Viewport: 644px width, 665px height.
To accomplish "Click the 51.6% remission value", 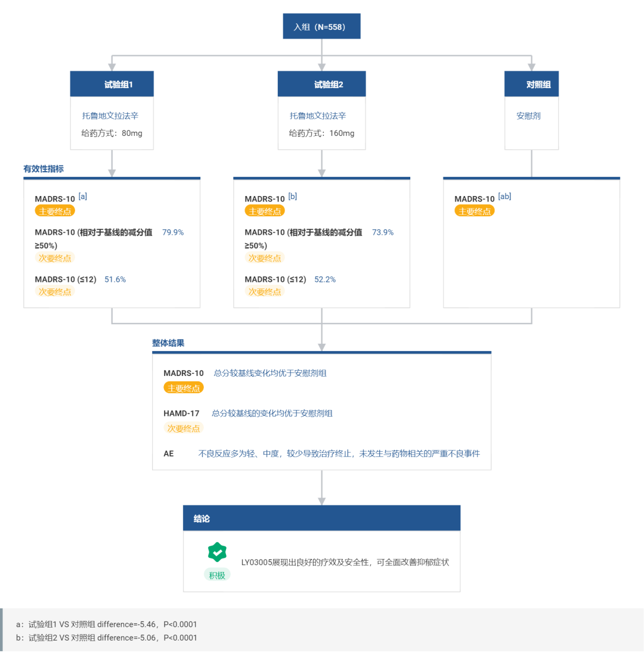I will point(115,279).
